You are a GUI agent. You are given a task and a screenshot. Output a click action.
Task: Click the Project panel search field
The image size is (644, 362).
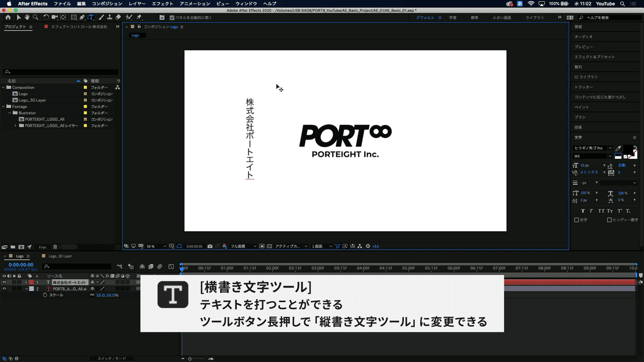(60, 72)
